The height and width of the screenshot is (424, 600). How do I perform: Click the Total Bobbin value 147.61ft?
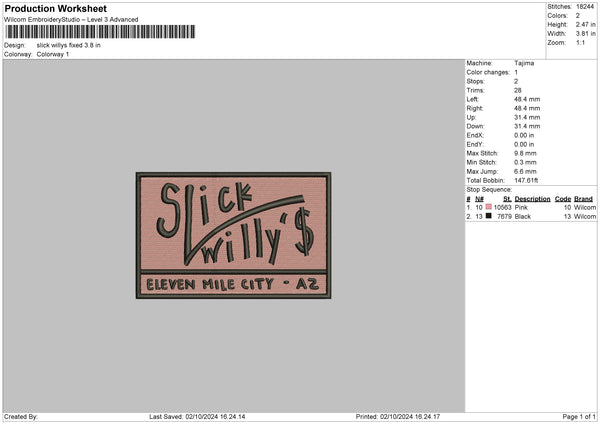(526, 180)
